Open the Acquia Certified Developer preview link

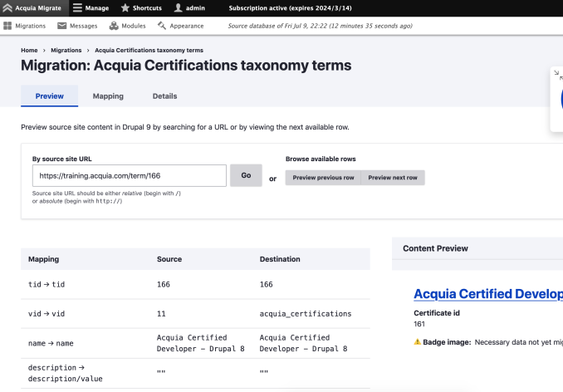click(487, 294)
